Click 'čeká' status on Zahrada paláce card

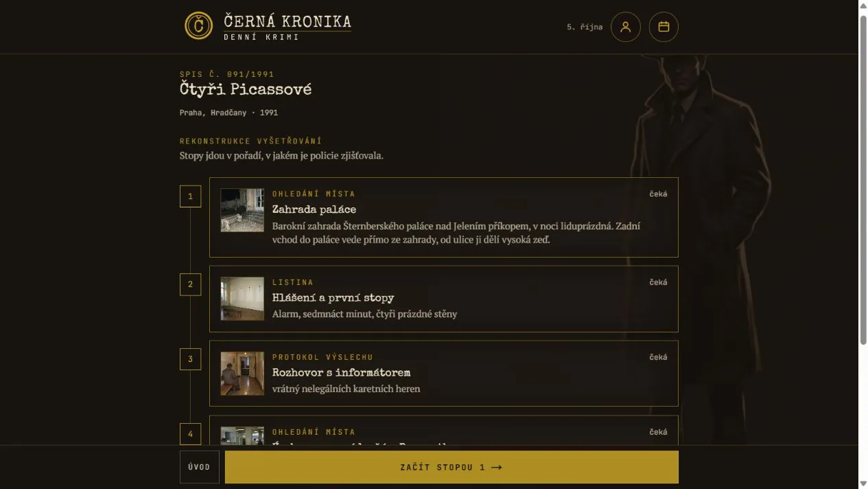658,194
